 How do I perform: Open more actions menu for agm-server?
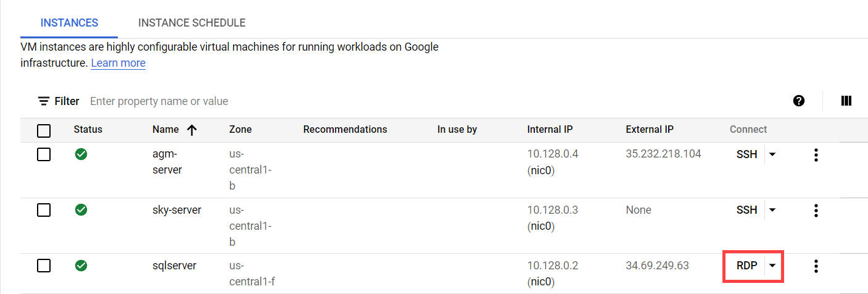click(816, 154)
